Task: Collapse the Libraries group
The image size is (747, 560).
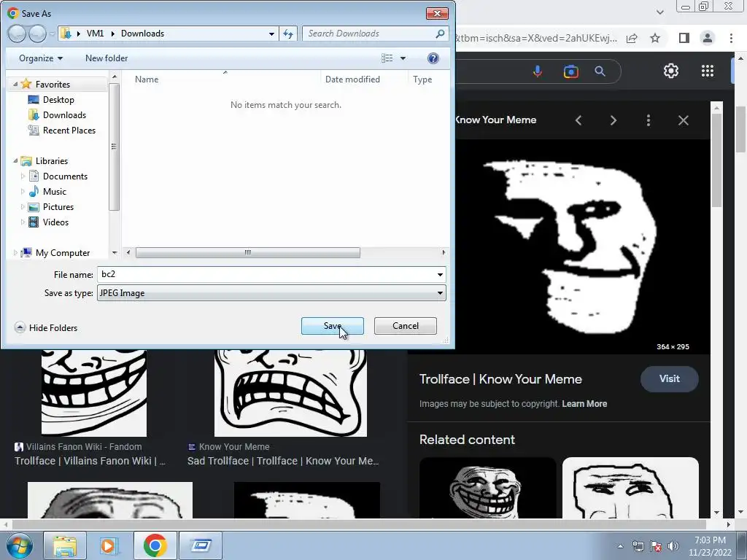Action: coord(15,161)
